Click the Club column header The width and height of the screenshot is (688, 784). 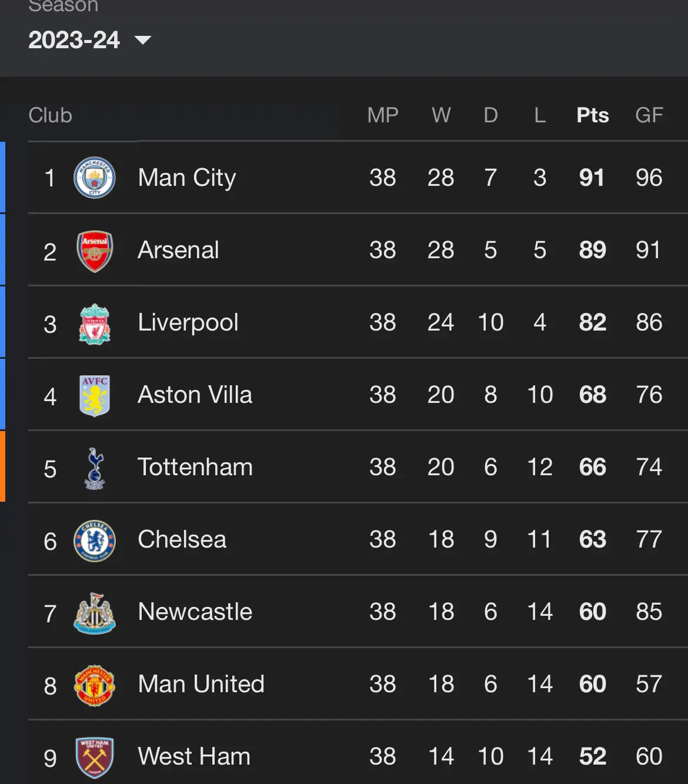(50, 115)
